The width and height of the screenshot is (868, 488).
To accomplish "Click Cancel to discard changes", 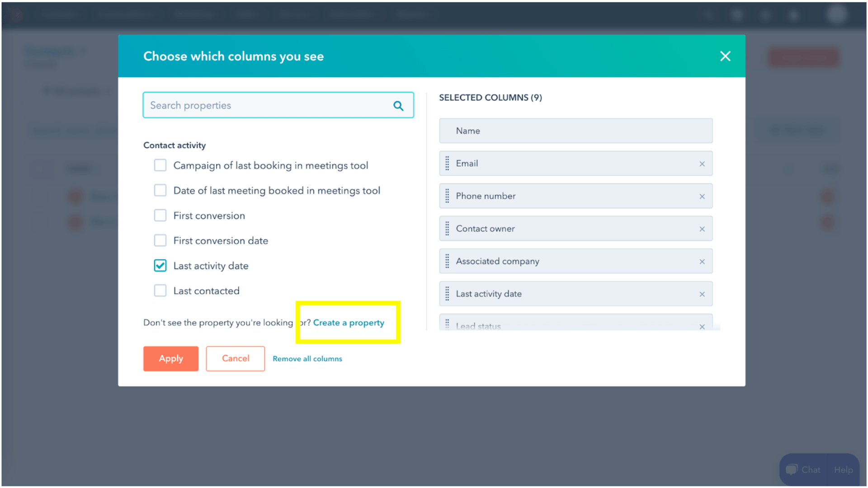I will (x=235, y=358).
